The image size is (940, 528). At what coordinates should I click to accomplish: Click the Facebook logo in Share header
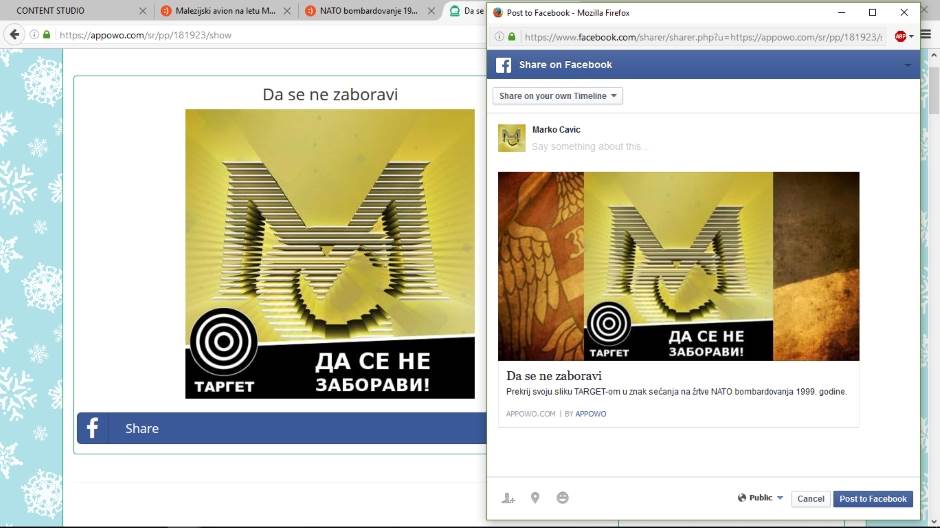click(503, 65)
